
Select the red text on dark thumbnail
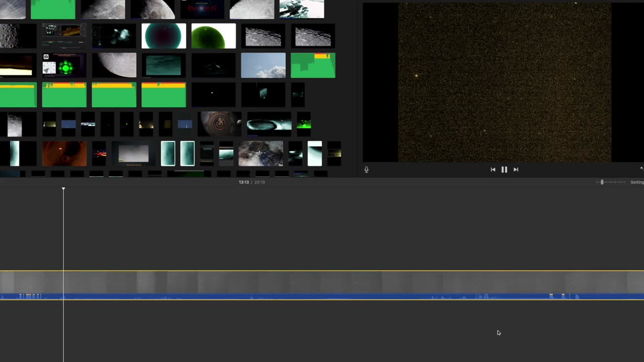202,9
